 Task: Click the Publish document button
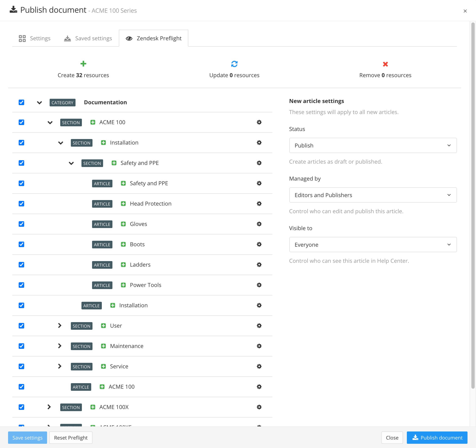point(437,437)
